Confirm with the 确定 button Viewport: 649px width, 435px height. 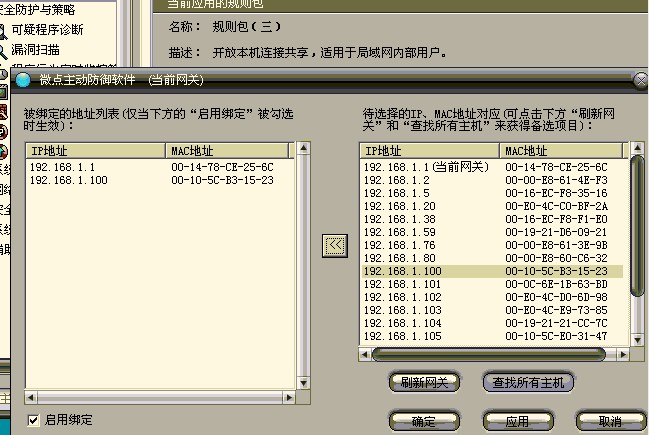[424, 421]
